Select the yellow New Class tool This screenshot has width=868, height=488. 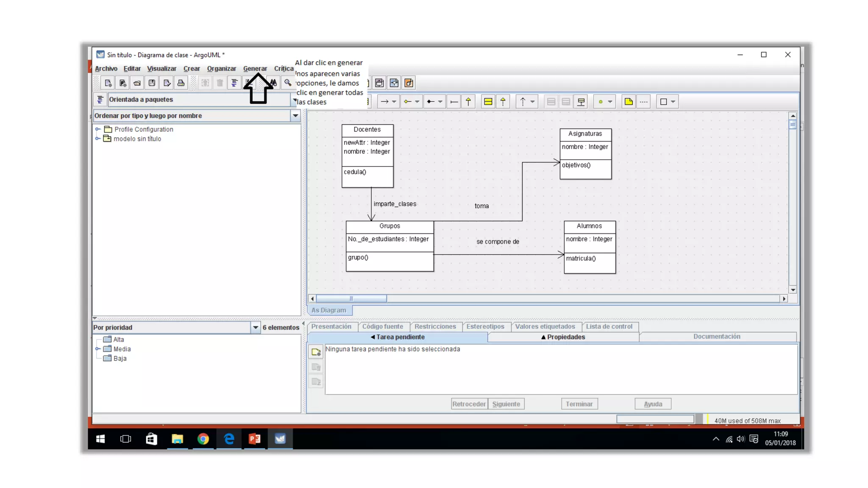488,102
